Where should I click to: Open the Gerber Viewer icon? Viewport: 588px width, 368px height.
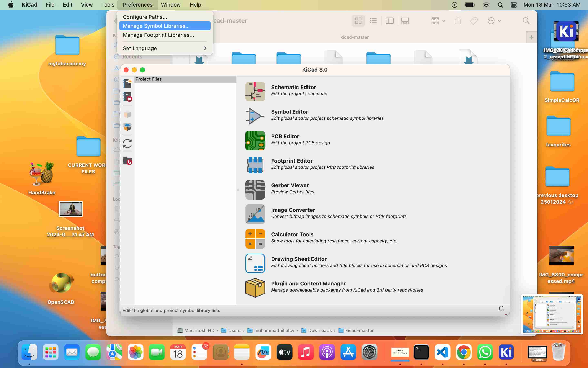(x=255, y=190)
